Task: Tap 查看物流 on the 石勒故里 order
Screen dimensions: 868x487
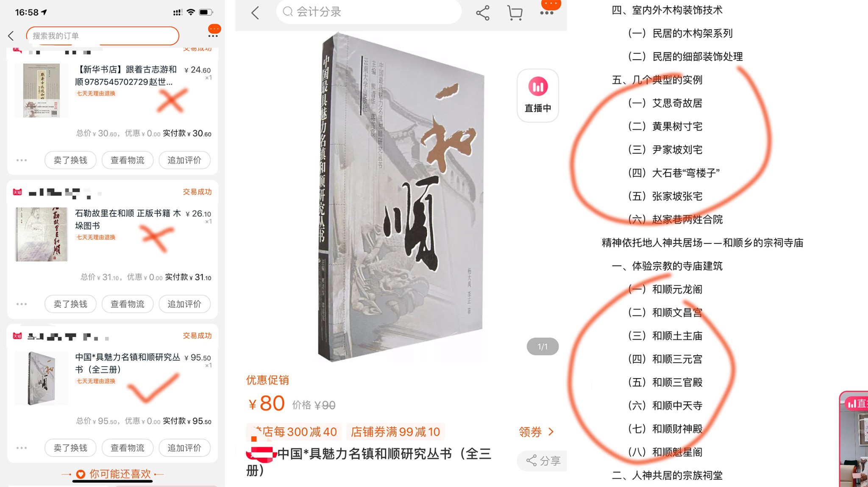Action: pyautogui.click(x=128, y=304)
